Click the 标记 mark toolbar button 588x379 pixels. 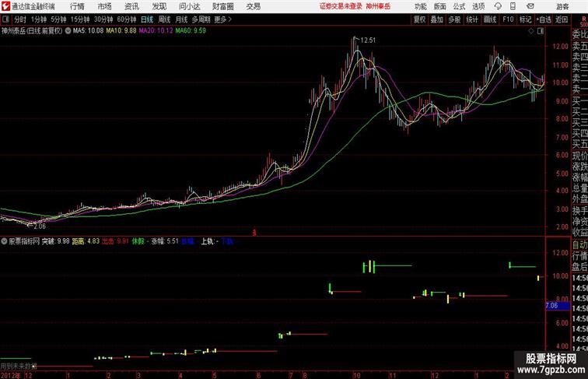tap(525, 19)
